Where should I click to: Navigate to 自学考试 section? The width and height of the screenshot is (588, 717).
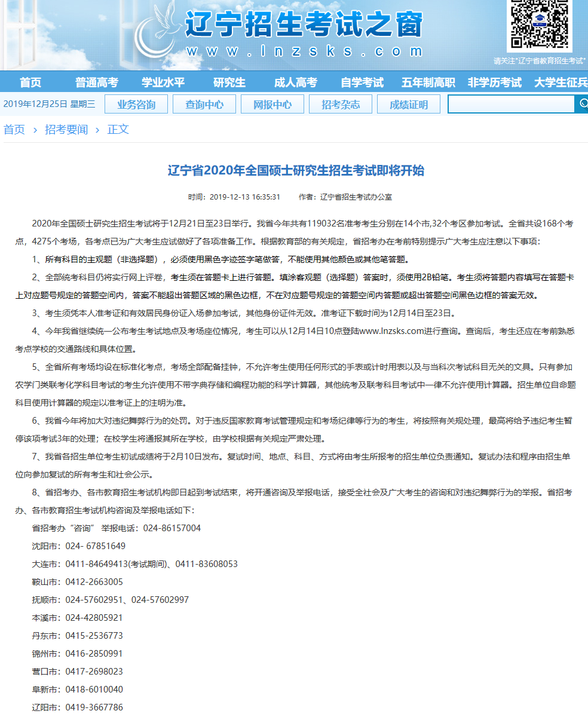pyautogui.click(x=362, y=82)
